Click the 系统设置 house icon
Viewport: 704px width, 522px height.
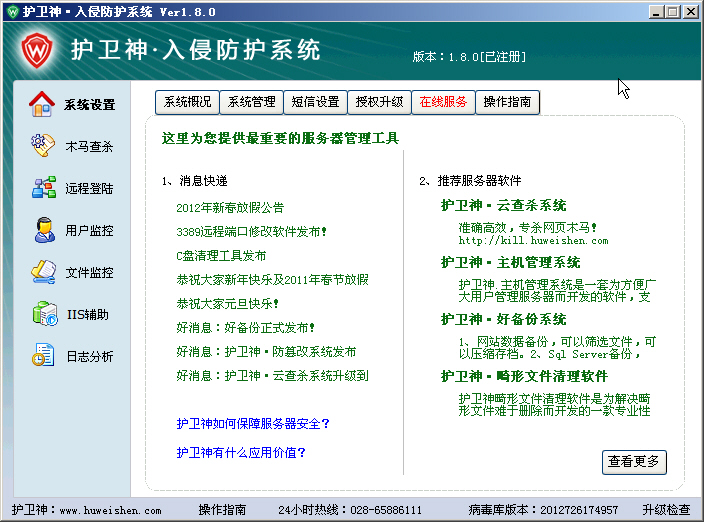[x=42, y=104]
